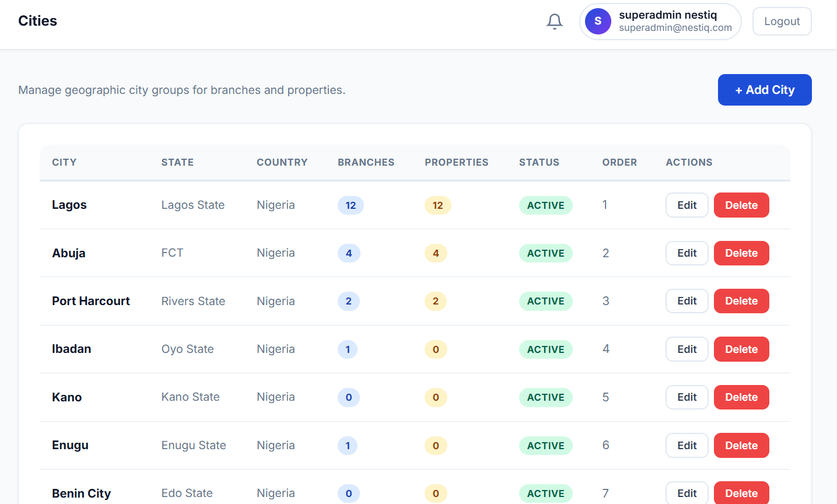Click the superadmin@nestiq.com email text
The width and height of the screenshot is (837, 504).
coord(675,27)
